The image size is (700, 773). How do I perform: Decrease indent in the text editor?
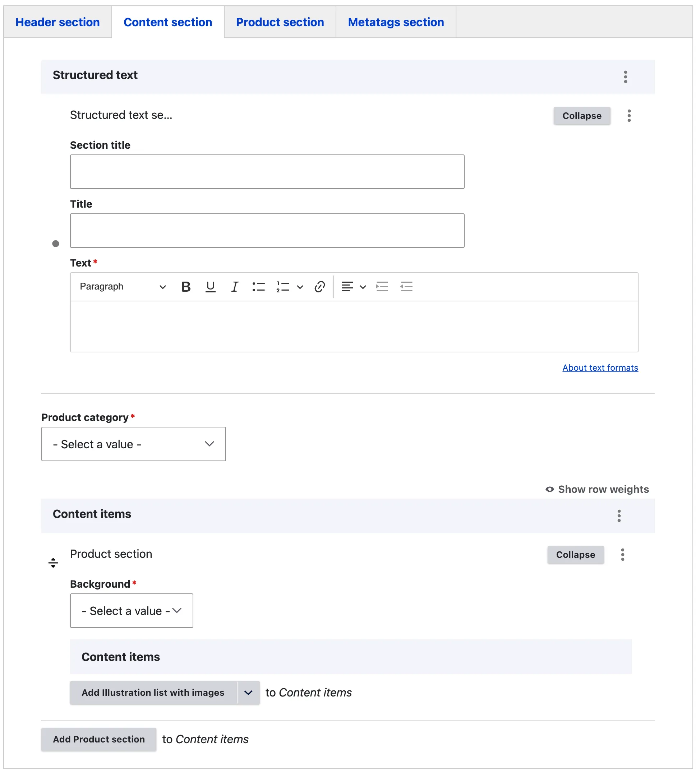(x=406, y=287)
